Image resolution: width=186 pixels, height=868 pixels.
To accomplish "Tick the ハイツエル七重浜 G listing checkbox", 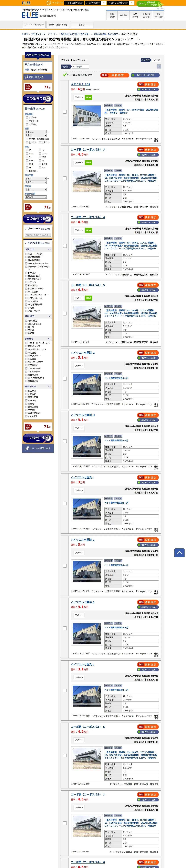I will [x=65, y=379].
